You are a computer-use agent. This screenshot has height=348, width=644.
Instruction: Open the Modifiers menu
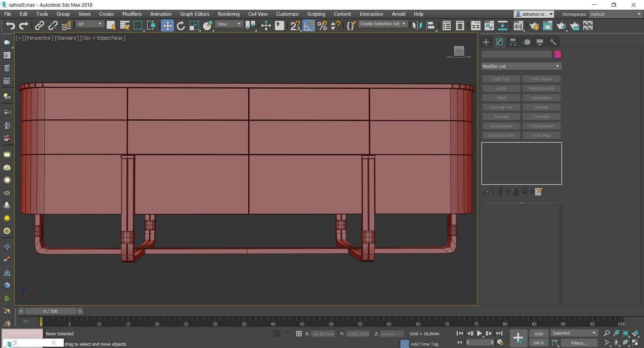coord(132,14)
